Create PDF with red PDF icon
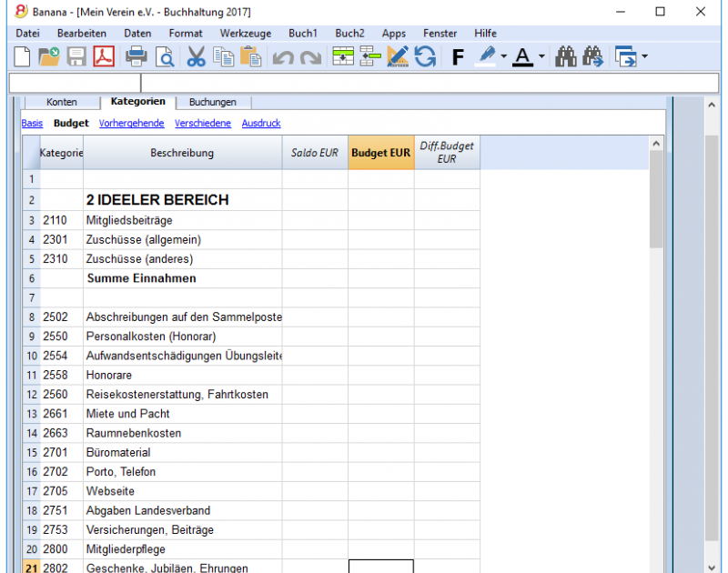This screenshot has width=728, height=573. coord(104,56)
